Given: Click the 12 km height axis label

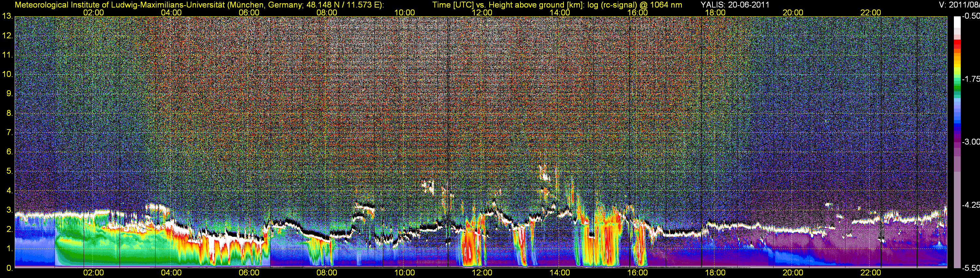Looking at the screenshot, I should click(7, 36).
